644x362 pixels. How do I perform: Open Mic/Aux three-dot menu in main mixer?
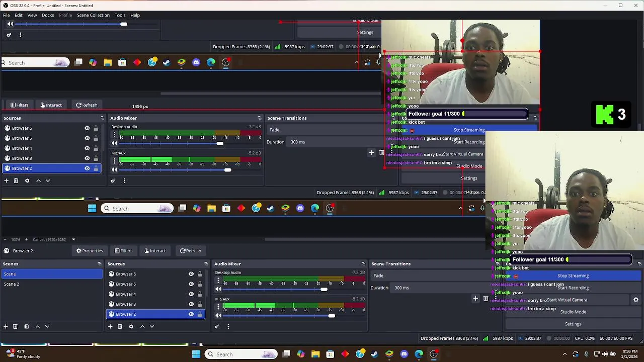(218, 307)
